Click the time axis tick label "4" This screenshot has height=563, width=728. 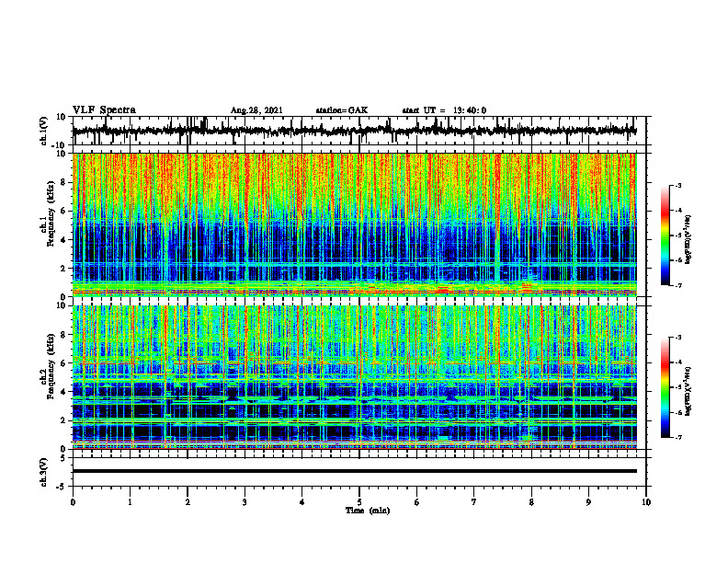tap(302, 502)
